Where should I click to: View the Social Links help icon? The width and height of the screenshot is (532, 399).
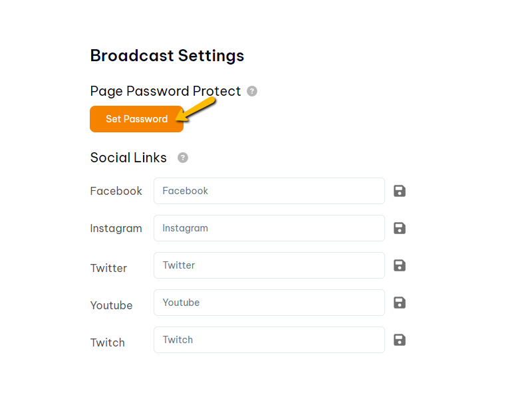(182, 158)
